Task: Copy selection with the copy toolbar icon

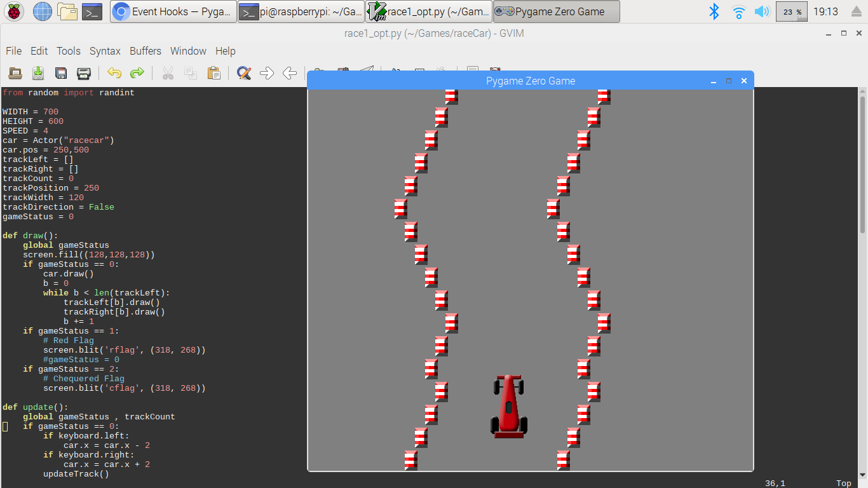Action: 190,73
